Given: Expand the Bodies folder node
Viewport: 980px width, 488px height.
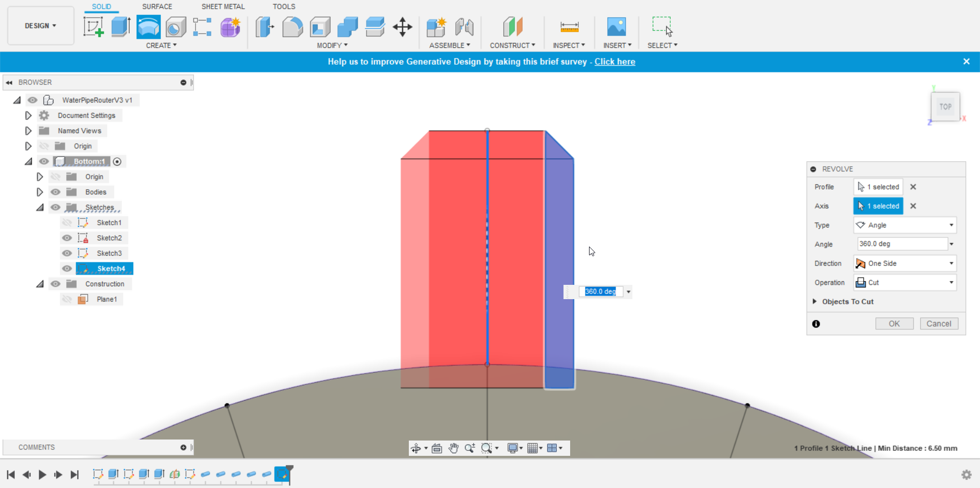Looking at the screenshot, I should pyautogui.click(x=40, y=192).
